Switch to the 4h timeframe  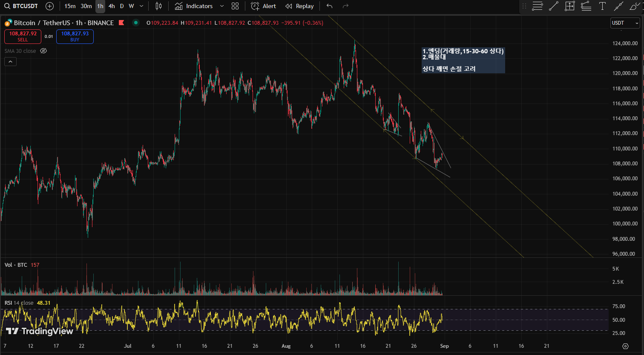pyautogui.click(x=112, y=6)
